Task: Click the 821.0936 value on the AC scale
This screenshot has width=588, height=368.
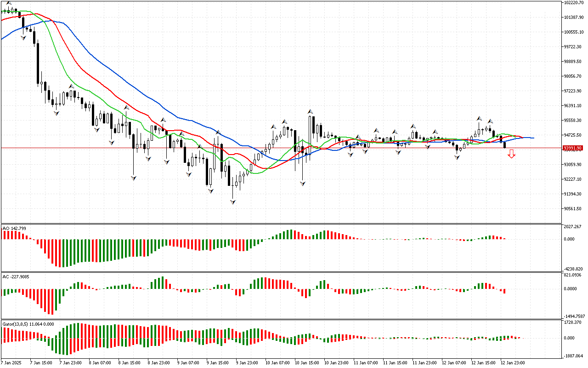Action: [573, 275]
